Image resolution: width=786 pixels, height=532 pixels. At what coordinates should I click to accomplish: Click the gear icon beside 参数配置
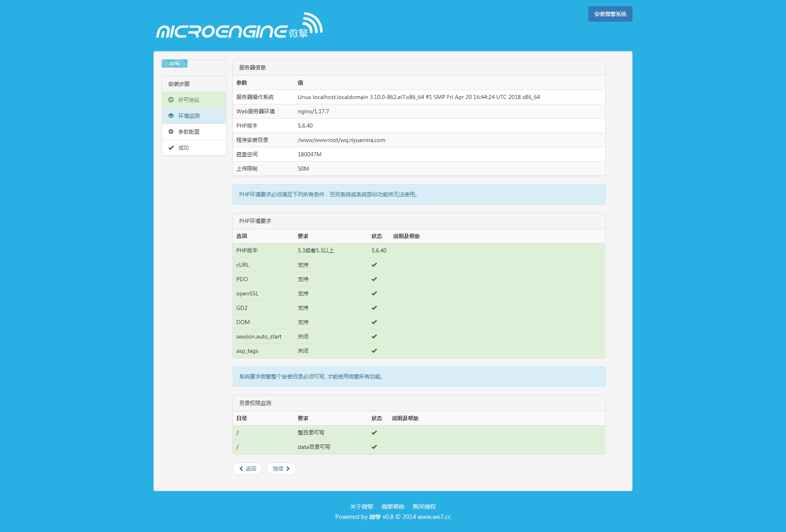tap(171, 132)
